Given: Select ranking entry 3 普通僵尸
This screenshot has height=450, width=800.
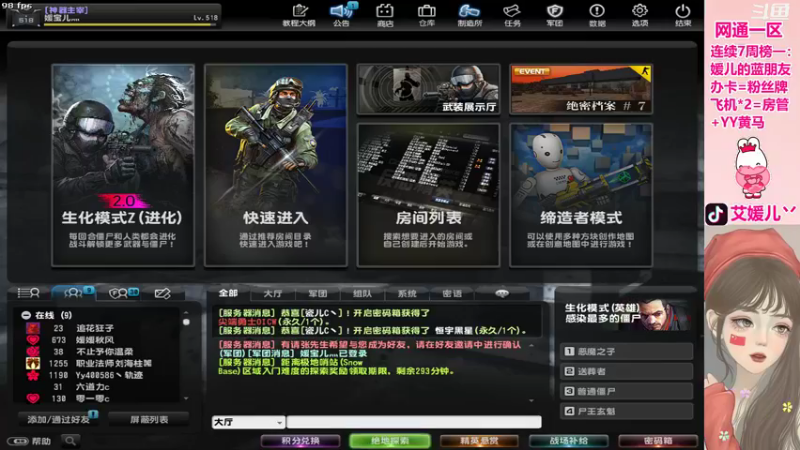Looking at the screenshot, I should (626, 391).
